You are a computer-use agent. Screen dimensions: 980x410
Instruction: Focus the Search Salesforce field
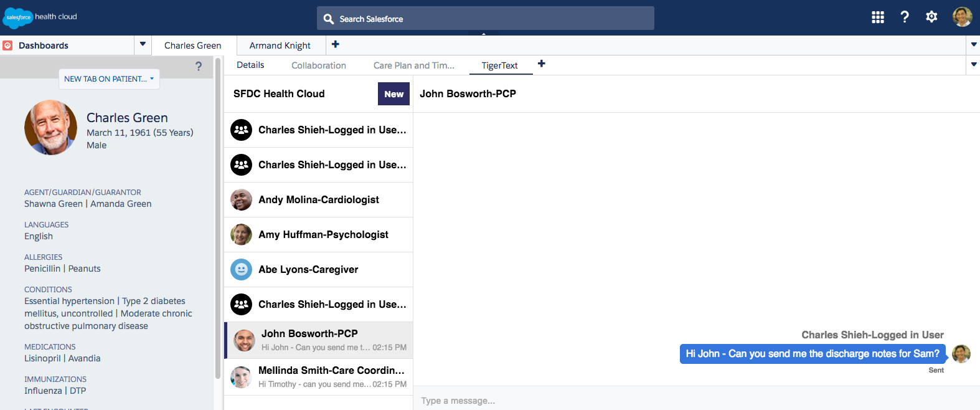(x=486, y=18)
